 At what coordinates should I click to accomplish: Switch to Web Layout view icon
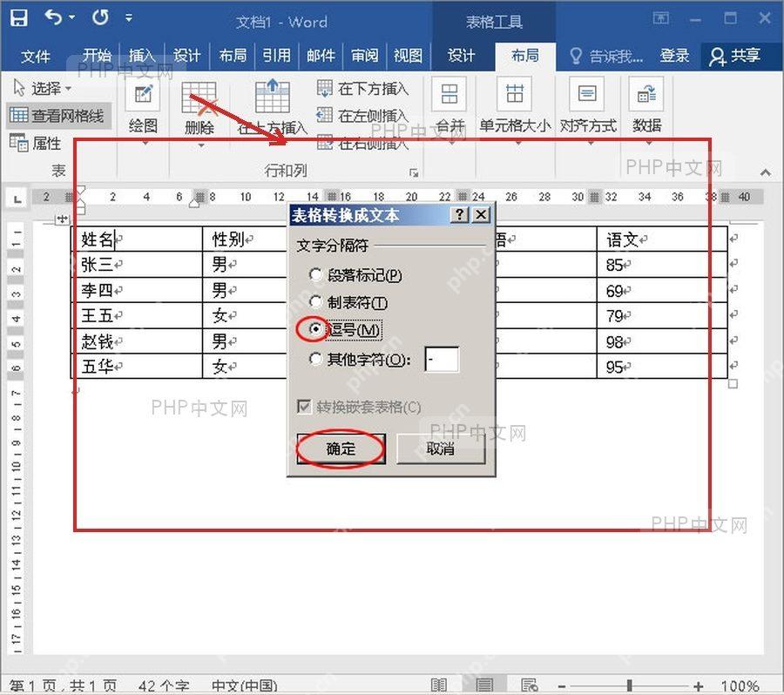tap(529, 685)
